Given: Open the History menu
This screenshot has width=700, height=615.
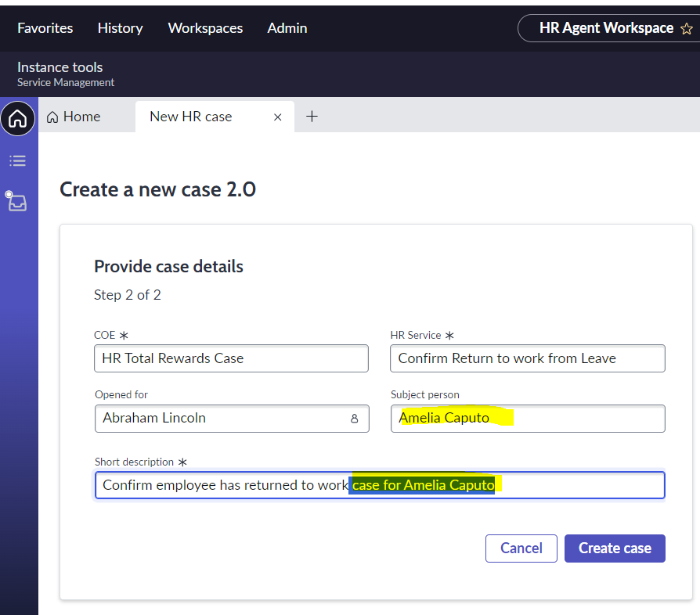Looking at the screenshot, I should coord(120,28).
